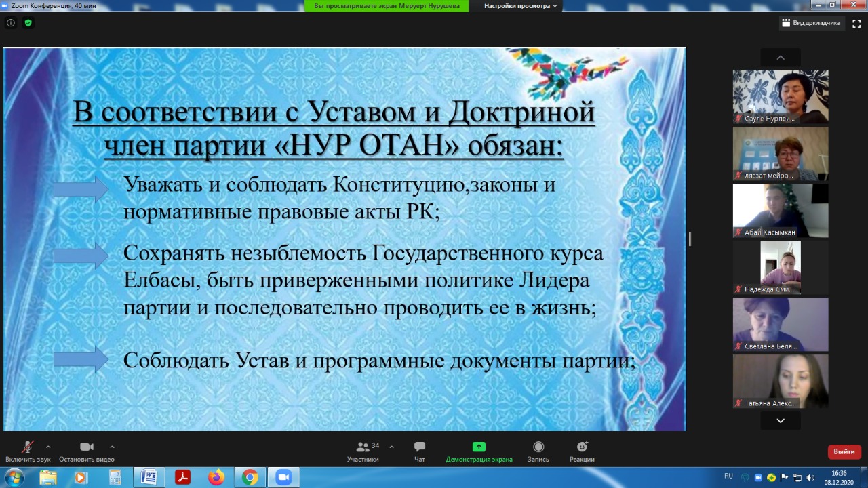Select Сауле Нурпеи video thumbnail
This screenshot has height=488, width=868.
point(781,96)
